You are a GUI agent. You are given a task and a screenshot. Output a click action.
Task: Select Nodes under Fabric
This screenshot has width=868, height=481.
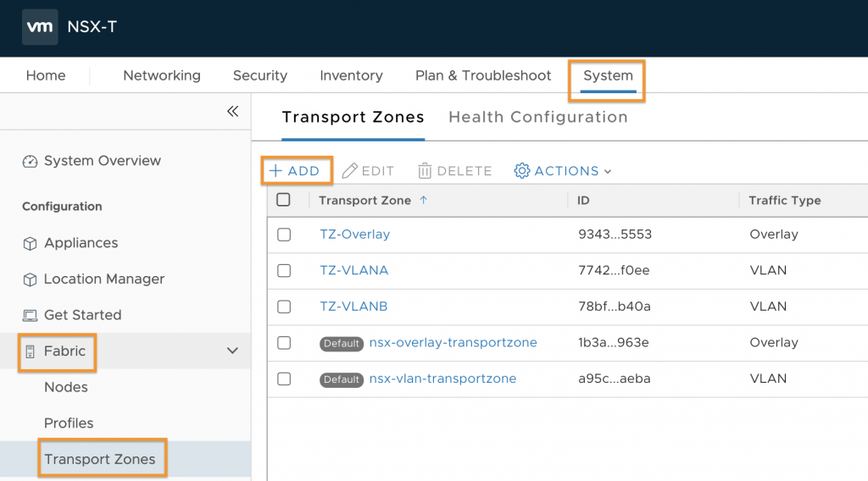(66, 387)
